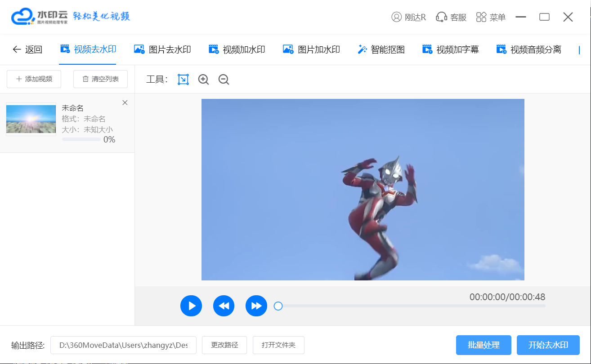591x364 pixels.
Task: Open the 菜单 menu
Action: coord(491,17)
